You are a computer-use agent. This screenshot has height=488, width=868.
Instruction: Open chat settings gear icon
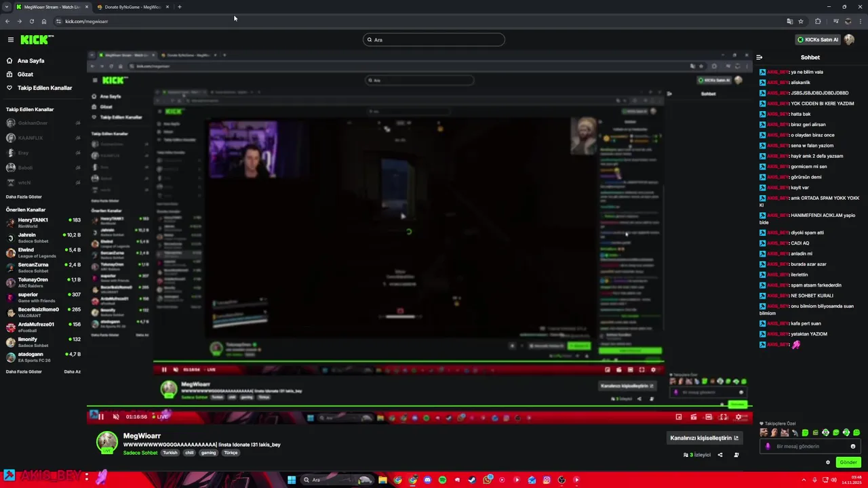[x=827, y=463]
